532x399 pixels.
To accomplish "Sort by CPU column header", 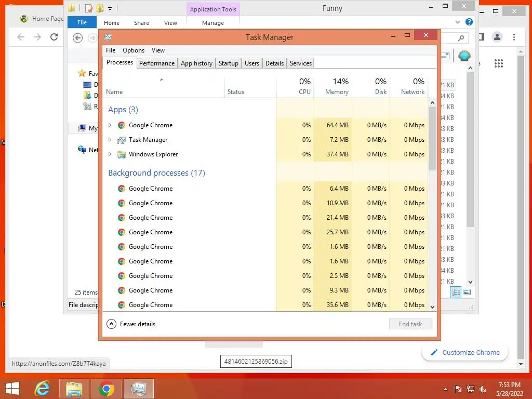I will click(x=295, y=87).
